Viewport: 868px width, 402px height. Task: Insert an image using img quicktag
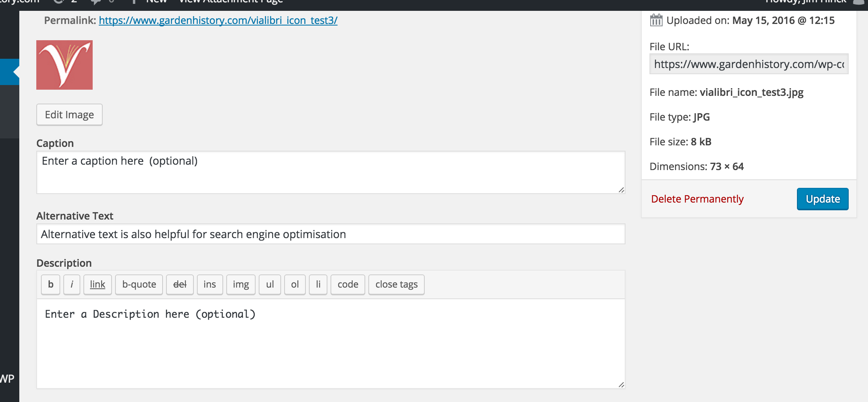click(x=241, y=284)
